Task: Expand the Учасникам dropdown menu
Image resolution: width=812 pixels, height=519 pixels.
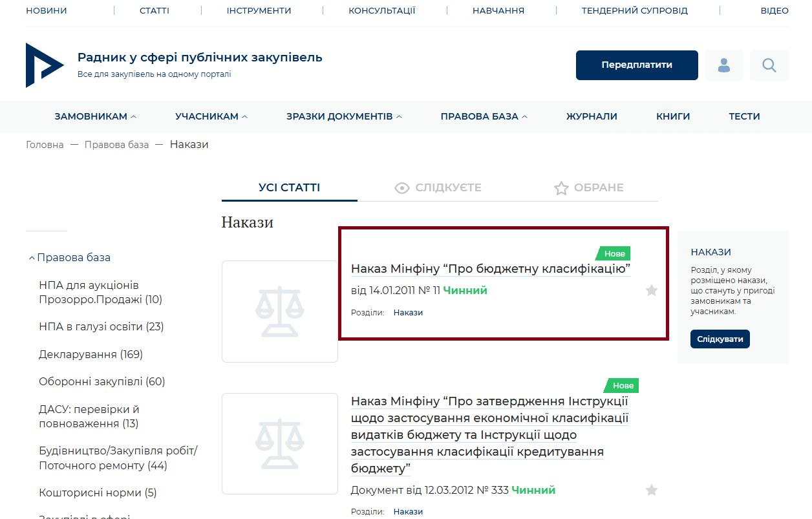Action: 211,117
